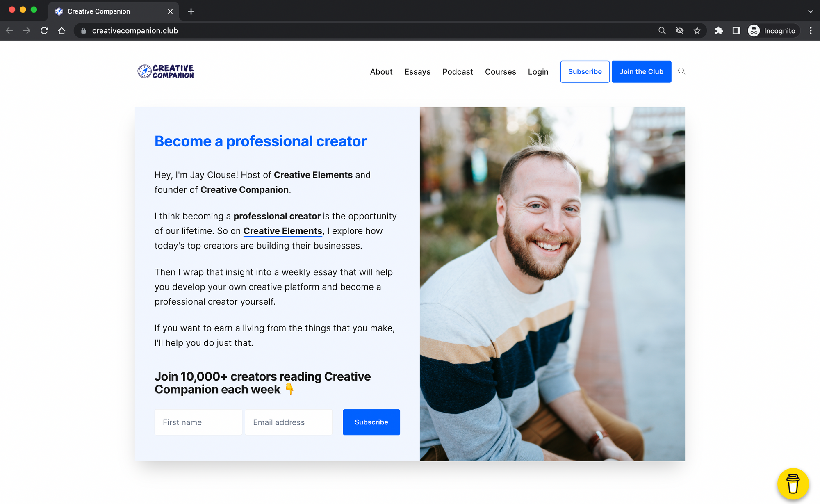Open the zoom magnifier in address bar
Image resolution: width=820 pixels, height=504 pixels.
[662, 31]
